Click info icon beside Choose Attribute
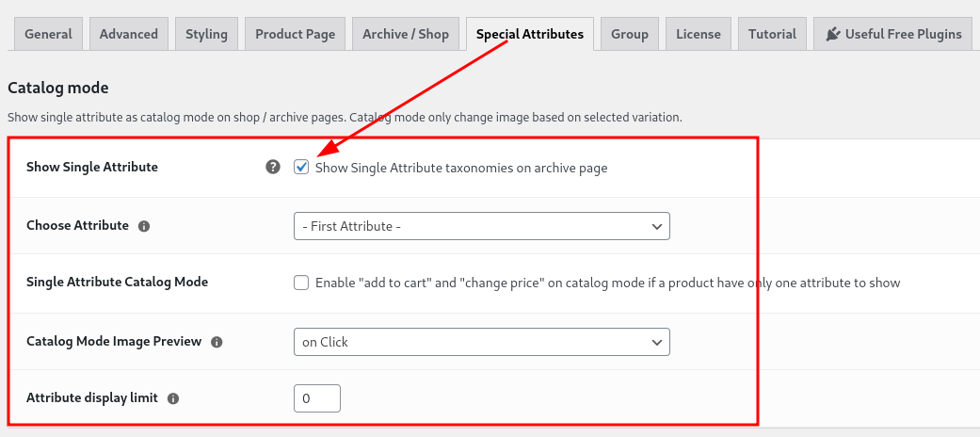This screenshot has width=980, height=437. tap(144, 226)
